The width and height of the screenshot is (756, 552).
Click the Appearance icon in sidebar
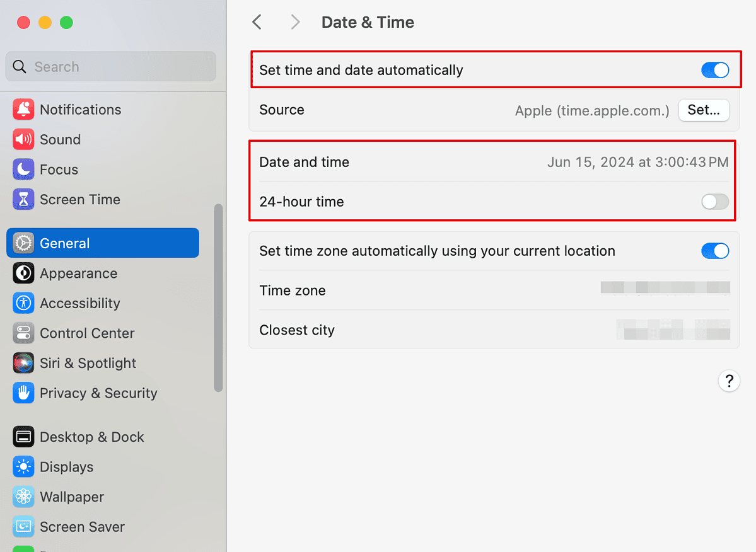23,273
